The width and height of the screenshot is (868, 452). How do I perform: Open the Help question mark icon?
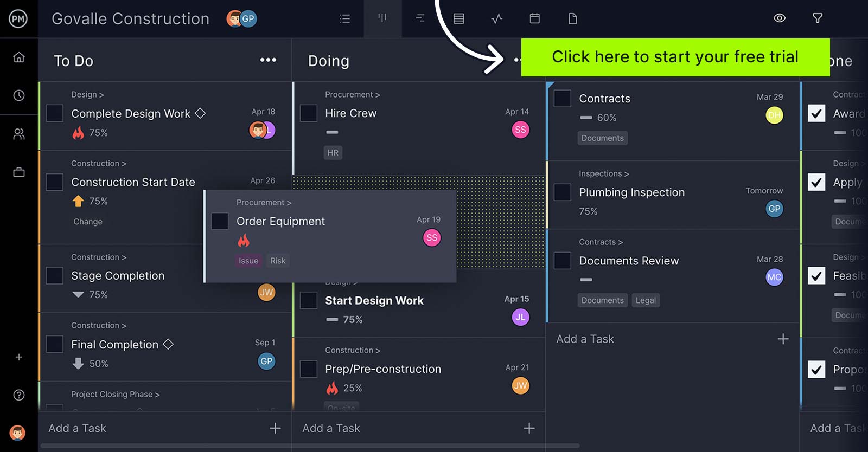click(19, 395)
